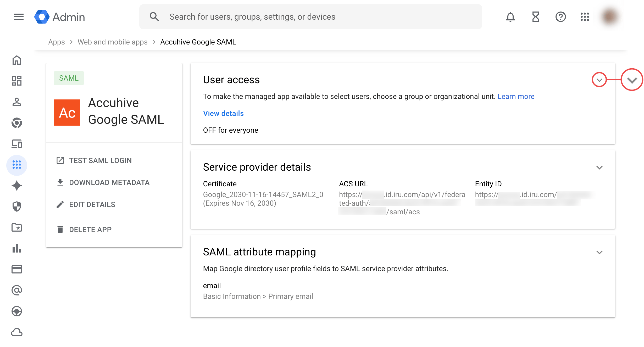Viewport: 644px width, 347px height.
Task: Click the Service provider details heading
Action: point(257,167)
